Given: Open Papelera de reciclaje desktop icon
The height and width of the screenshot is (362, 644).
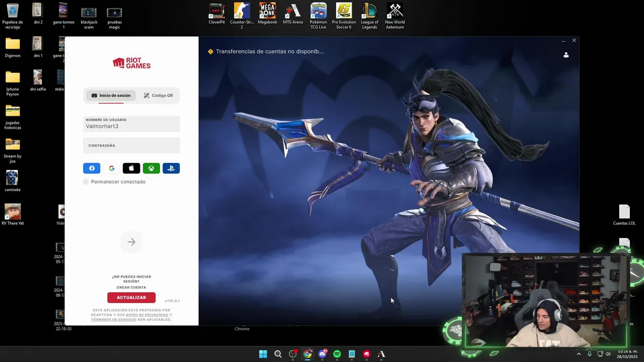Looking at the screenshot, I should pyautogui.click(x=13, y=16).
